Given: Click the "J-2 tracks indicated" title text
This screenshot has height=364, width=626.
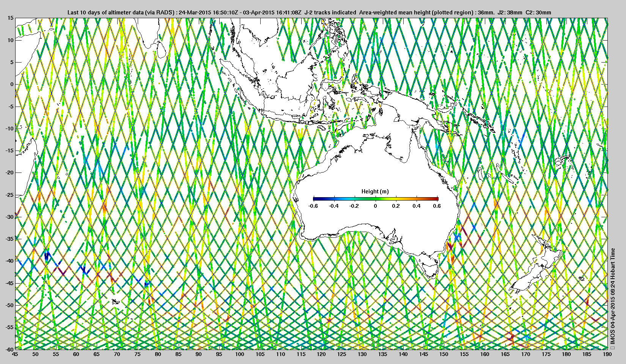Looking at the screenshot, I should click(330, 13).
